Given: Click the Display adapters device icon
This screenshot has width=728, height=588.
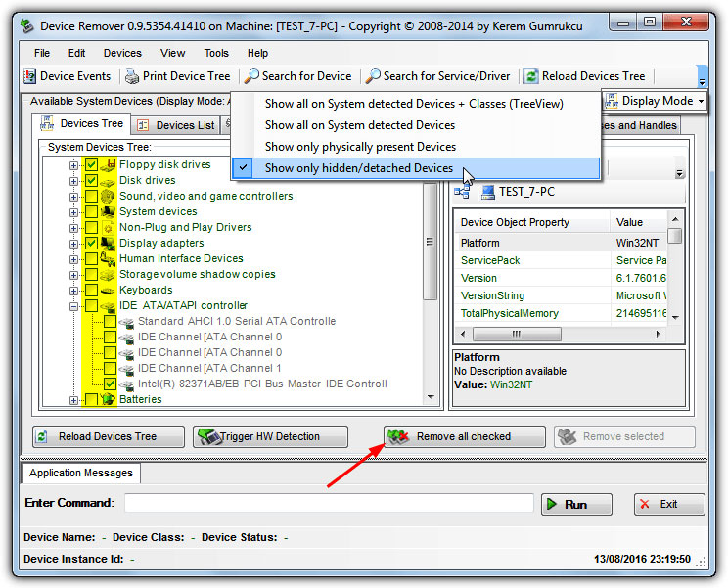Looking at the screenshot, I should [108, 243].
